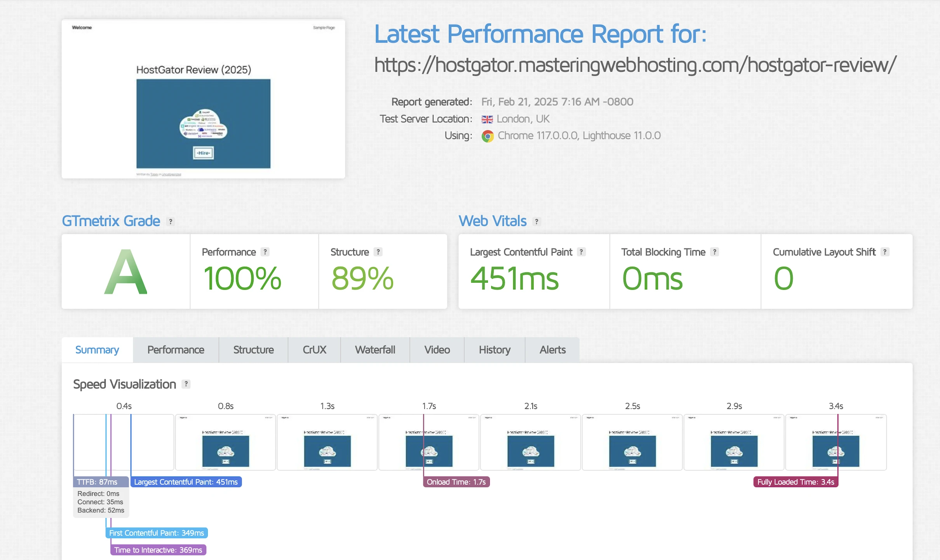Switch to the Alerts tab
Image resolution: width=940 pixels, height=560 pixels.
click(552, 350)
